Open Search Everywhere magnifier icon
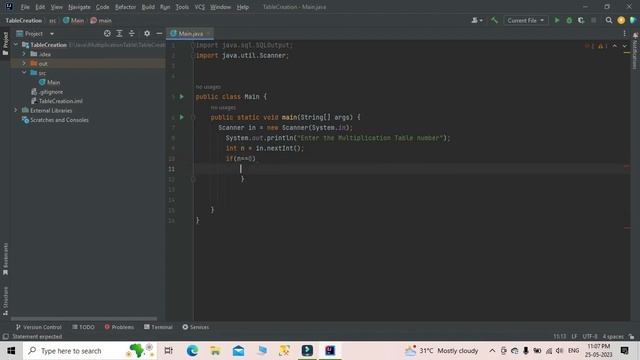Viewport: 640px width, 360px height. point(609,20)
